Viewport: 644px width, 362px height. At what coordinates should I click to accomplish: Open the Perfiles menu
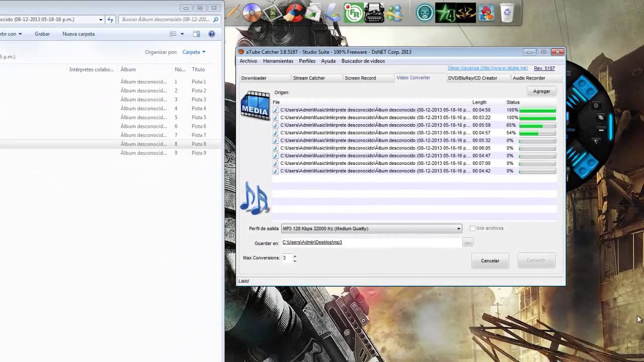(307, 61)
